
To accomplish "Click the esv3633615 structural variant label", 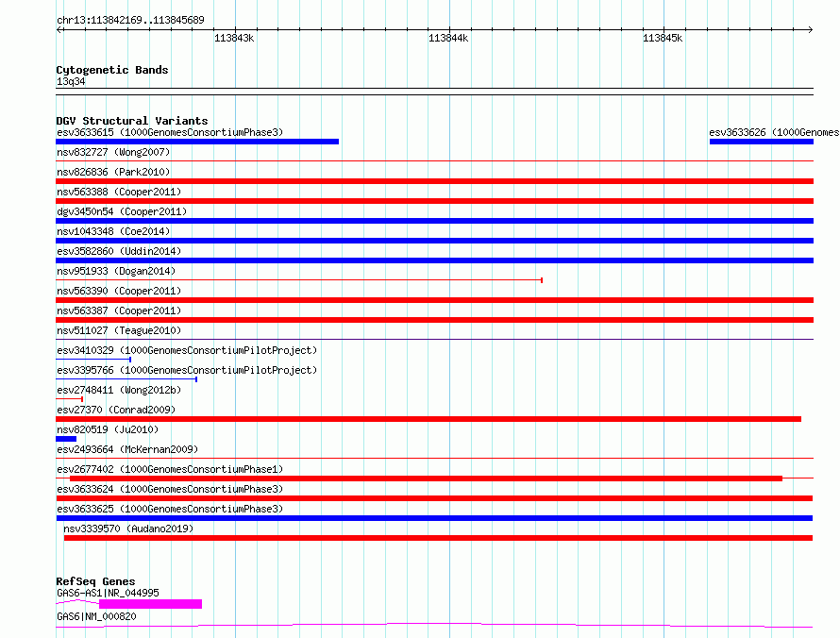I will tap(170, 132).
